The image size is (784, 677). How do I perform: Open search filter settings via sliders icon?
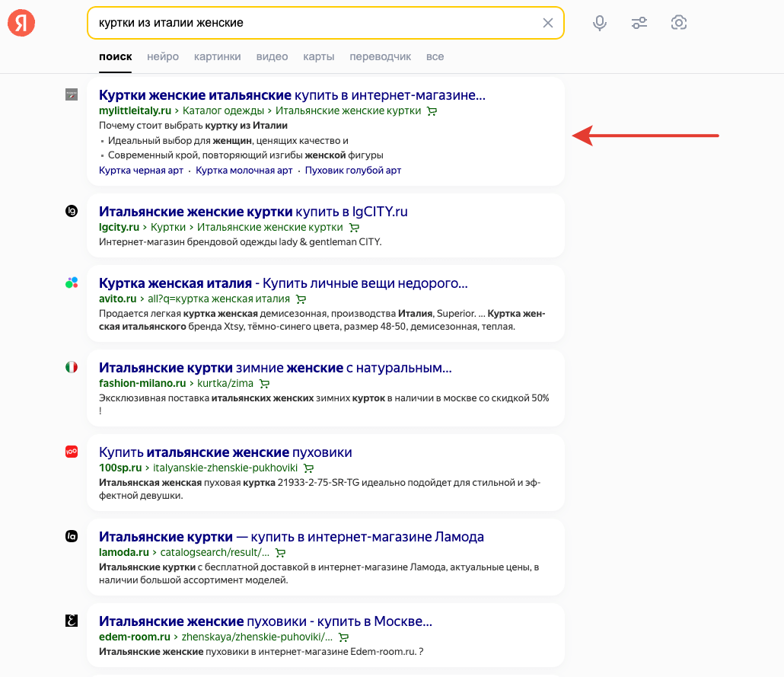(x=639, y=23)
